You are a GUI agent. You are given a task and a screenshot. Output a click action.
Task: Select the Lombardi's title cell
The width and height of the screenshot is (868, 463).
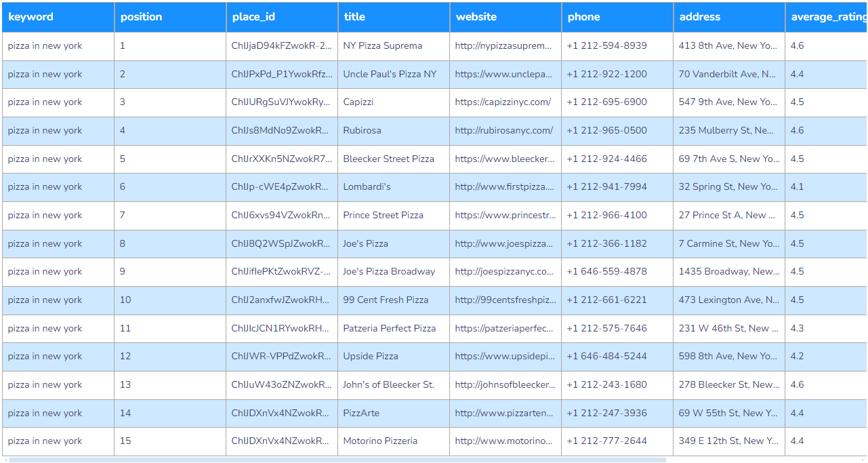coord(367,187)
